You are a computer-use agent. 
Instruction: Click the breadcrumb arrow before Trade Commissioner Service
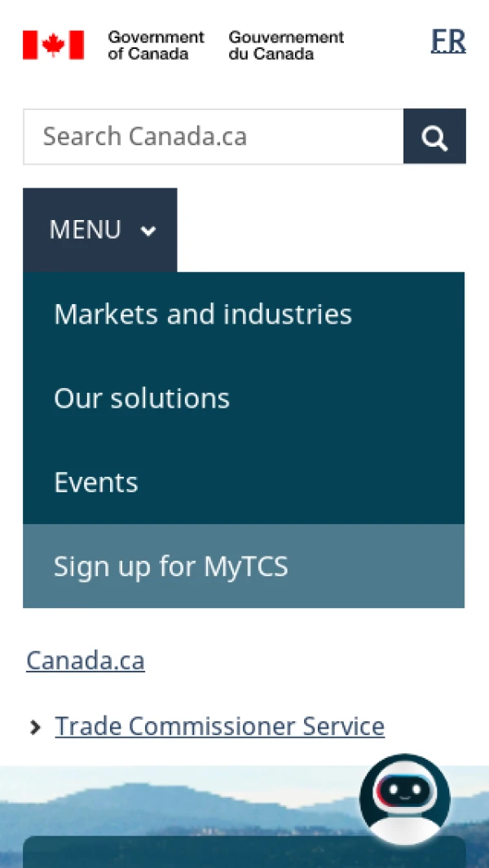(35, 727)
